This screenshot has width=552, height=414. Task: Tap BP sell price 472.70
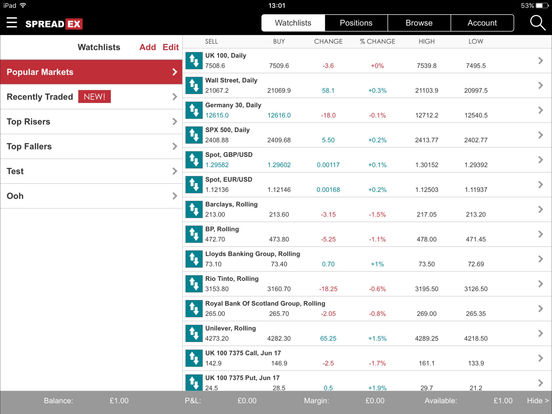pos(215,239)
